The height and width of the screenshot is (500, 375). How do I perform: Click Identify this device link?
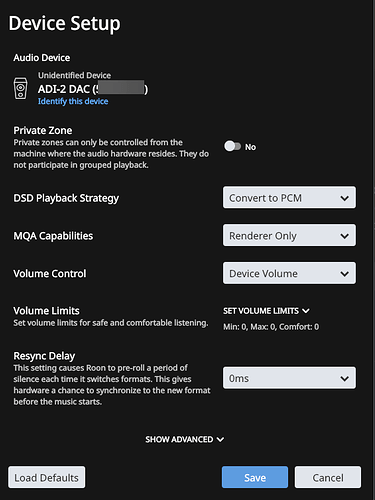coord(73,101)
